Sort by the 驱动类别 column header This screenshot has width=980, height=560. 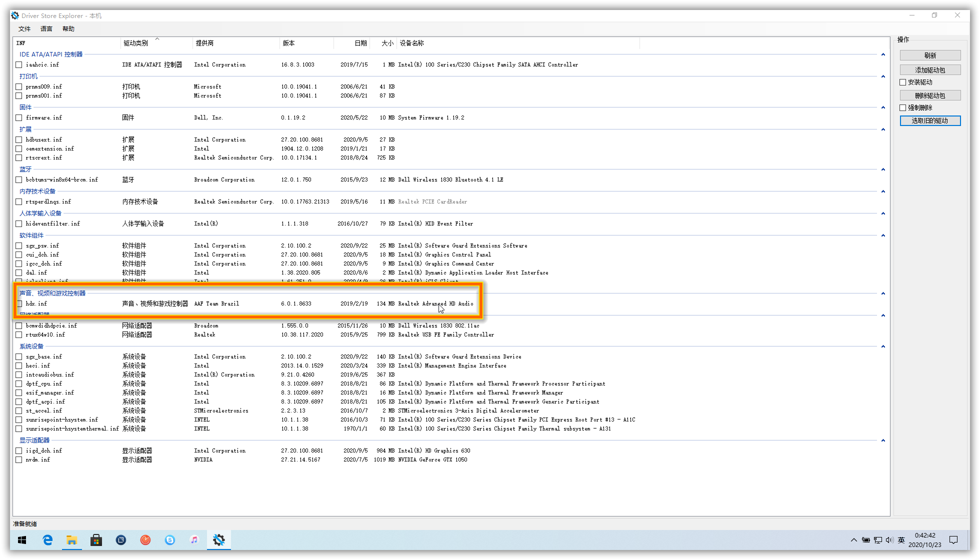[x=156, y=43]
